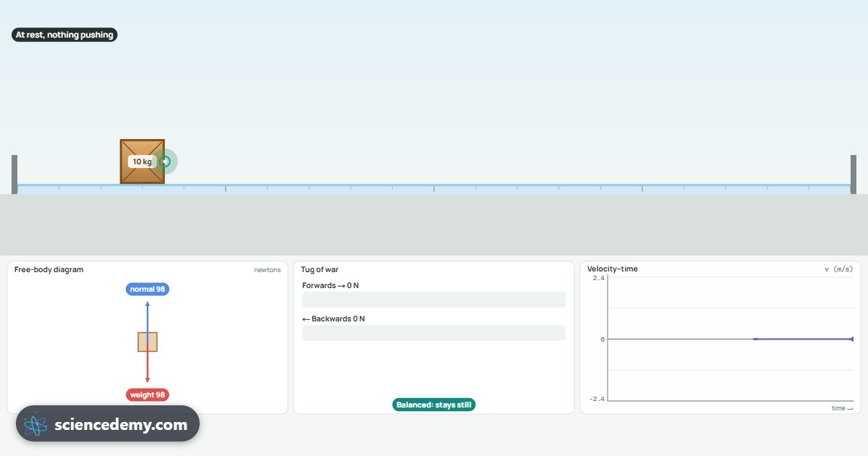Click the empty Forwards force bar
The width and height of the screenshot is (868, 456).
[434, 300]
